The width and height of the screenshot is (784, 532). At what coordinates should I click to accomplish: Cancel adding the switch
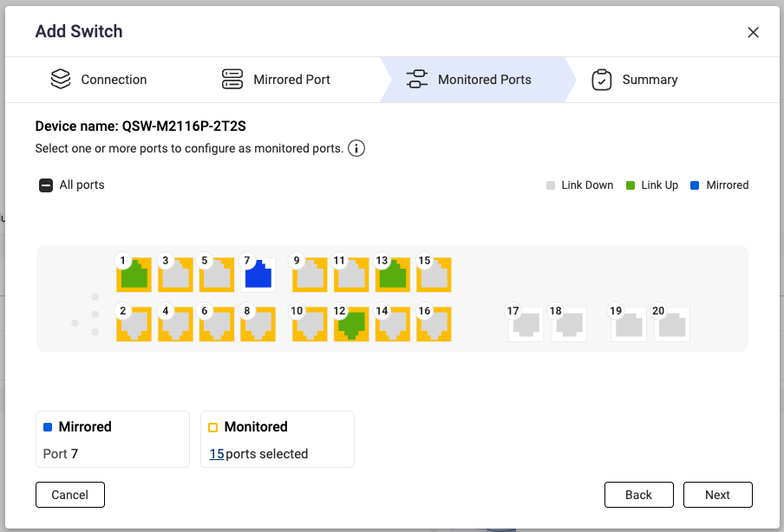[x=70, y=495]
